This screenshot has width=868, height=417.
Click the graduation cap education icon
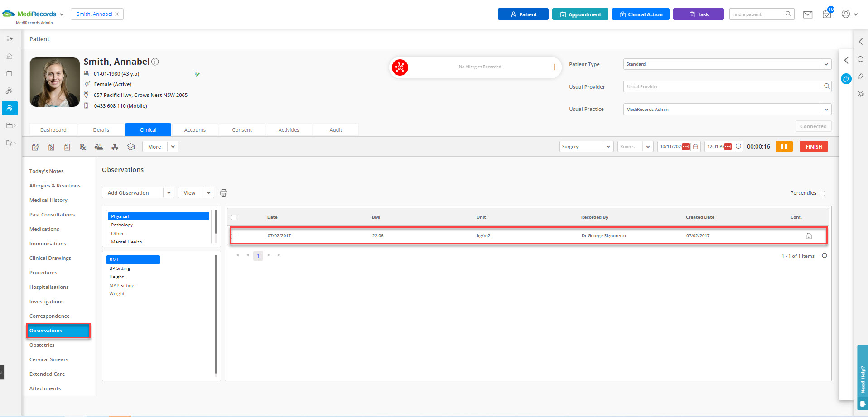pos(131,147)
